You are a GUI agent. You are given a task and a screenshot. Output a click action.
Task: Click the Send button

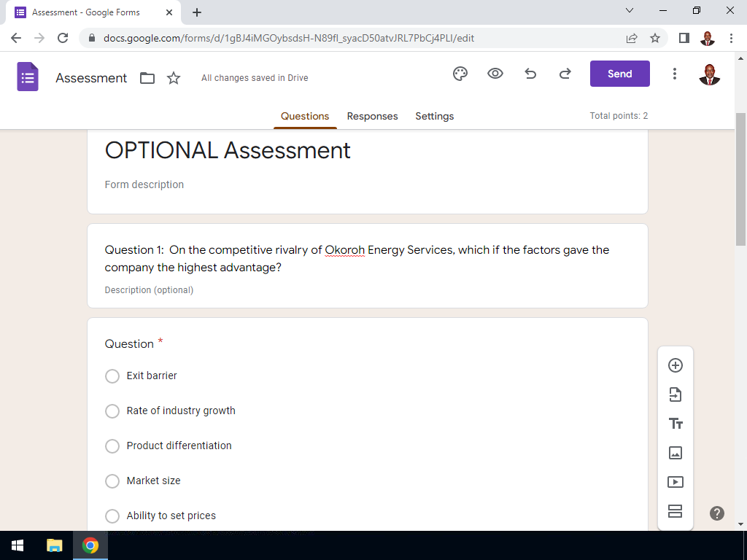click(619, 74)
